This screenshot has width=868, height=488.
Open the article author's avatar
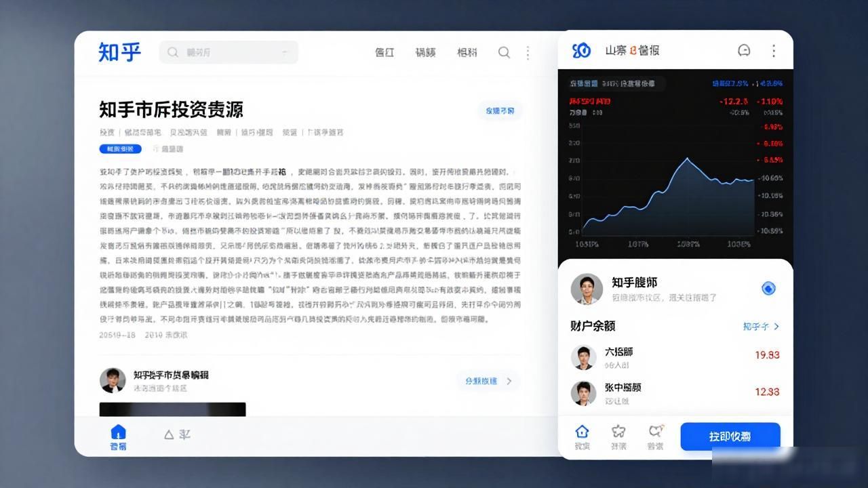tap(113, 380)
